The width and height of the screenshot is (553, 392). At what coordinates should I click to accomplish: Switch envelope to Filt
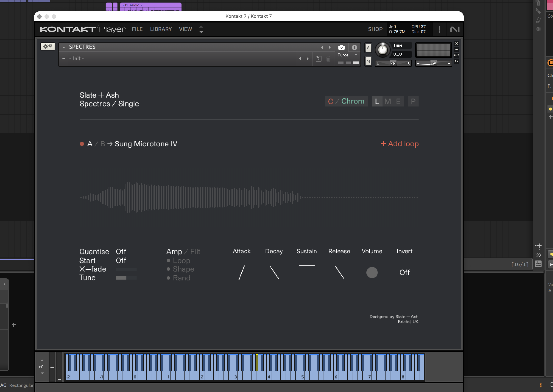(195, 252)
